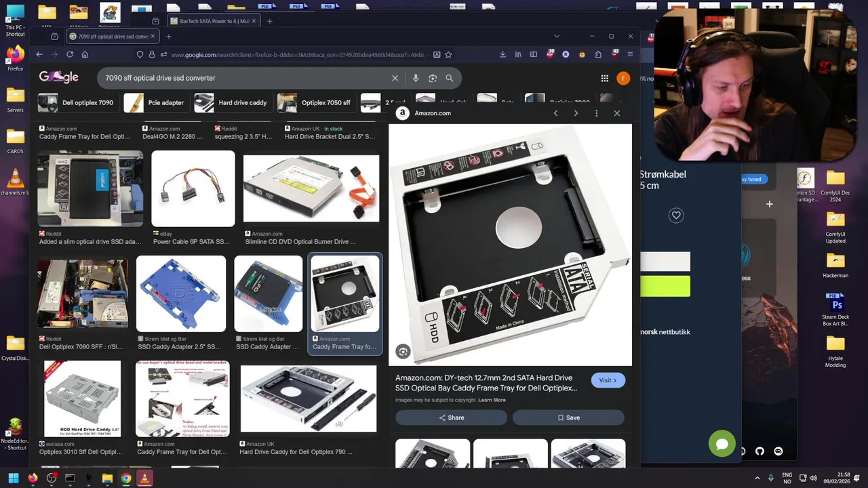Open the Firefox downloads panel

click(x=502, y=54)
